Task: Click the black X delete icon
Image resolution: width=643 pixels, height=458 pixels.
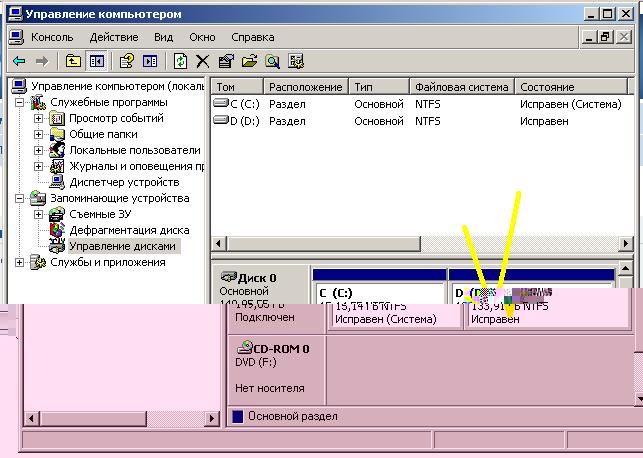Action: [203, 61]
